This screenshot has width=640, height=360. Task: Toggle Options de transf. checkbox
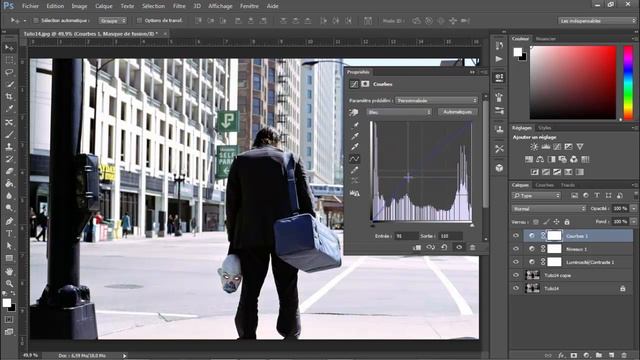pos(139,20)
